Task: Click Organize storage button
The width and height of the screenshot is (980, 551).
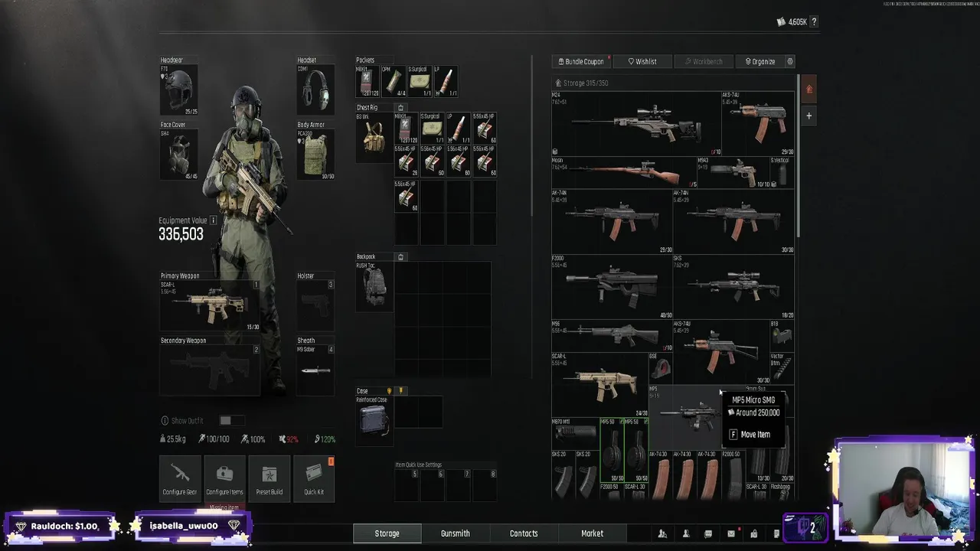Action: (760, 61)
